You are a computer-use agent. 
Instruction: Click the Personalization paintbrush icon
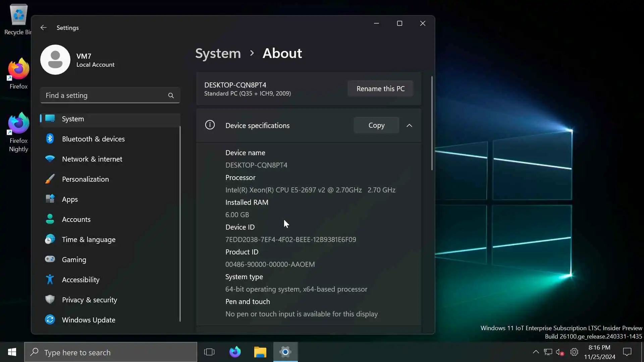[x=50, y=179]
